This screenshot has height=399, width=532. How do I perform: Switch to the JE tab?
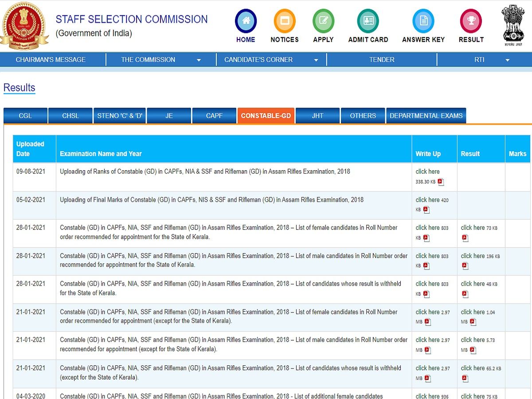pos(169,116)
